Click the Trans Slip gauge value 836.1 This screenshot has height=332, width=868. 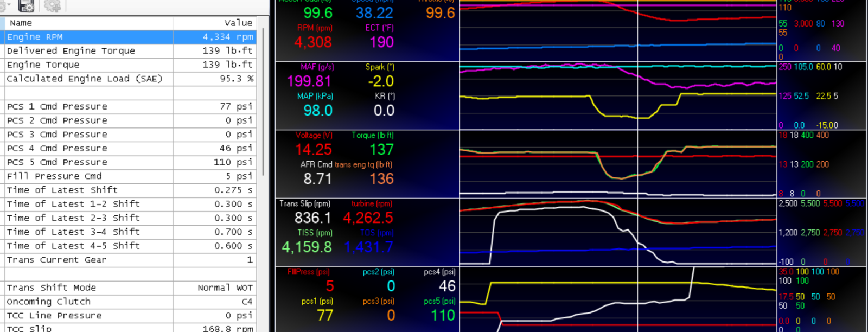[312, 218]
